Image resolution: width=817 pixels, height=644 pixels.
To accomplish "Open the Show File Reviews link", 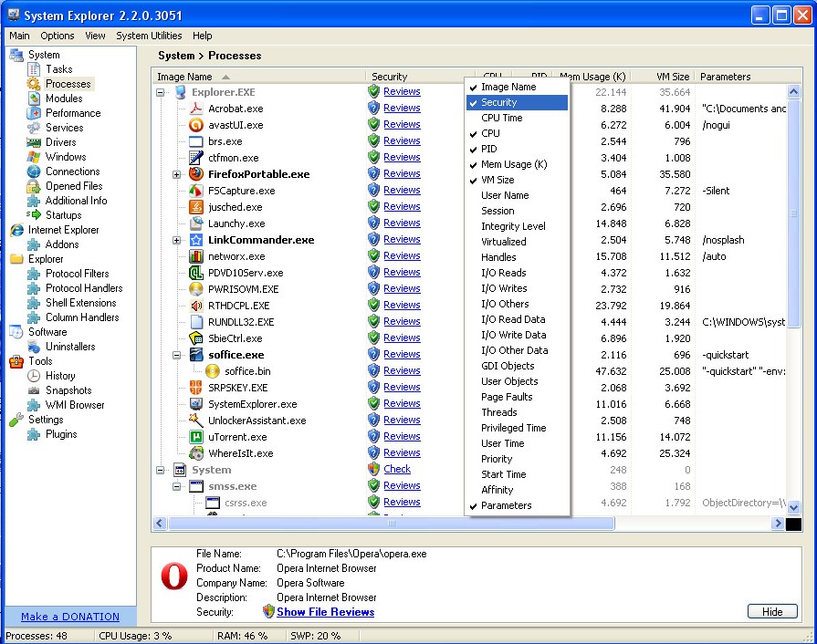I will tap(325, 612).
